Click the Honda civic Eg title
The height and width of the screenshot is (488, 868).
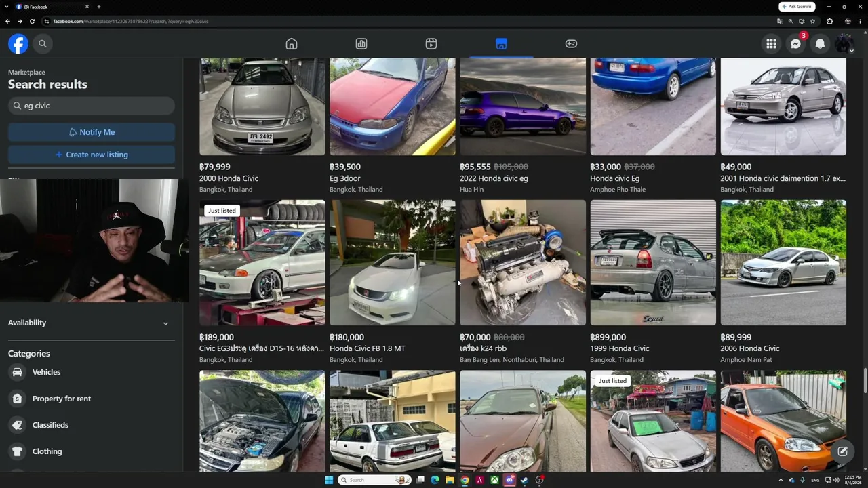point(614,178)
